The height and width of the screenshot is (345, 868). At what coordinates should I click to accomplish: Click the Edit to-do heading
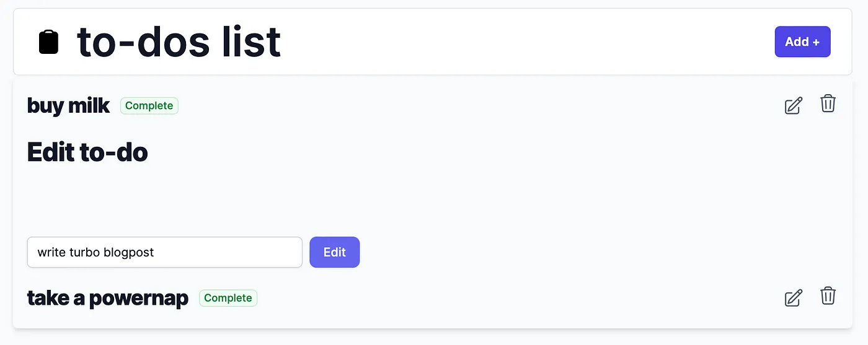[x=87, y=152]
